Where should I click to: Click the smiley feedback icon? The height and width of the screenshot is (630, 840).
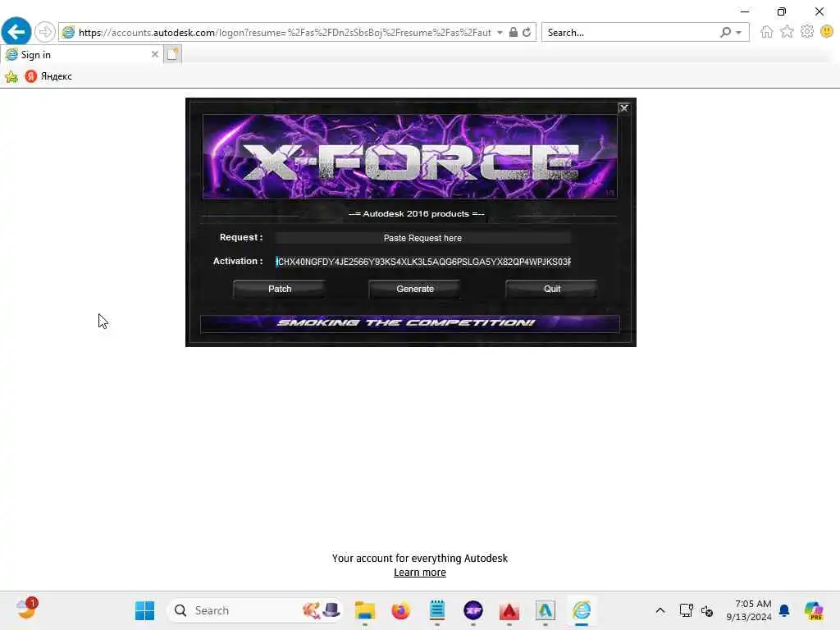[827, 32]
